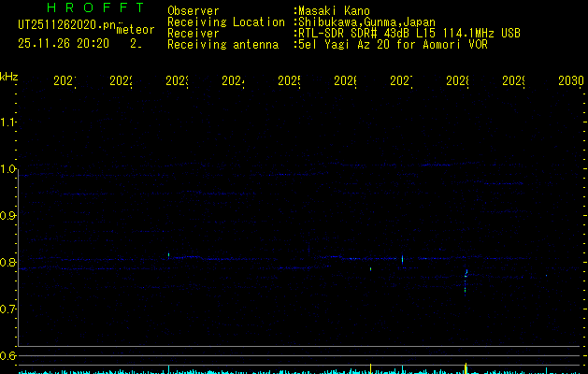Click the 0.8 kHz axis label
This screenshot has height=374, width=588.
click(x=8, y=263)
